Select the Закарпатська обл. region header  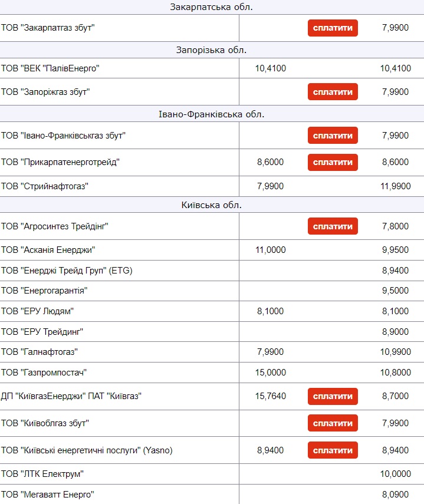tap(212, 7)
